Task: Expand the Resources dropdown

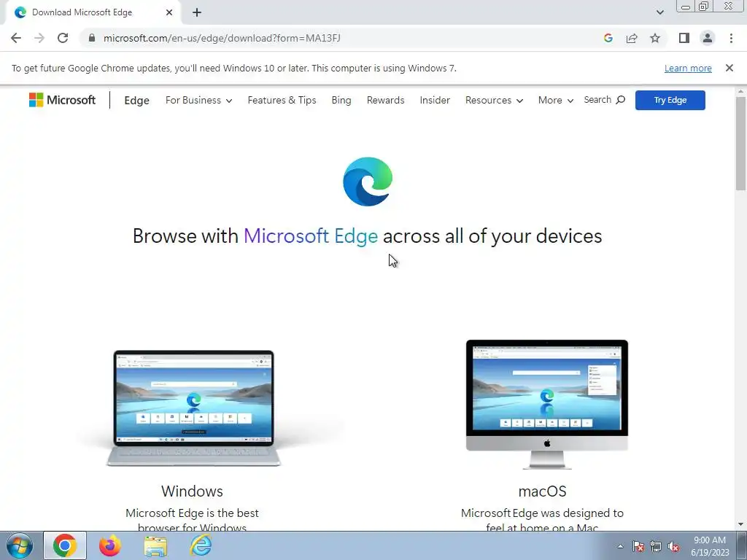Action: click(494, 100)
